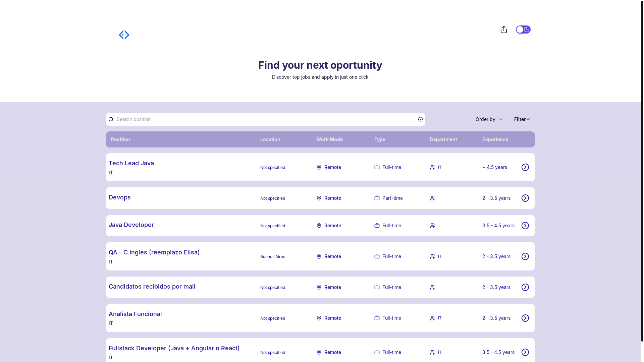
Task: Open QA - C Ingles arrow button
Action: point(525,256)
